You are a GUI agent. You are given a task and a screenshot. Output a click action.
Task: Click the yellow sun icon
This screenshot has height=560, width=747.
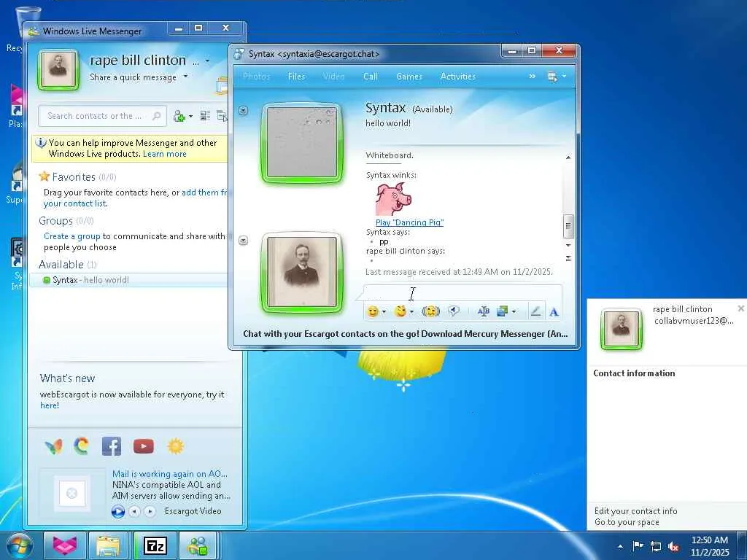point(175,446)
